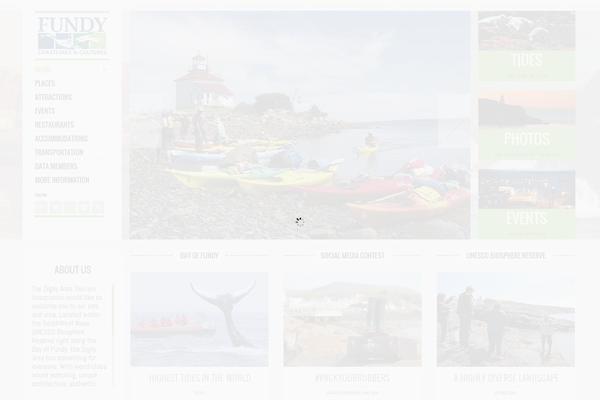This screenshot has width=600, height=400.
Task: Open the Places menu item
Action: coord(45,83)
